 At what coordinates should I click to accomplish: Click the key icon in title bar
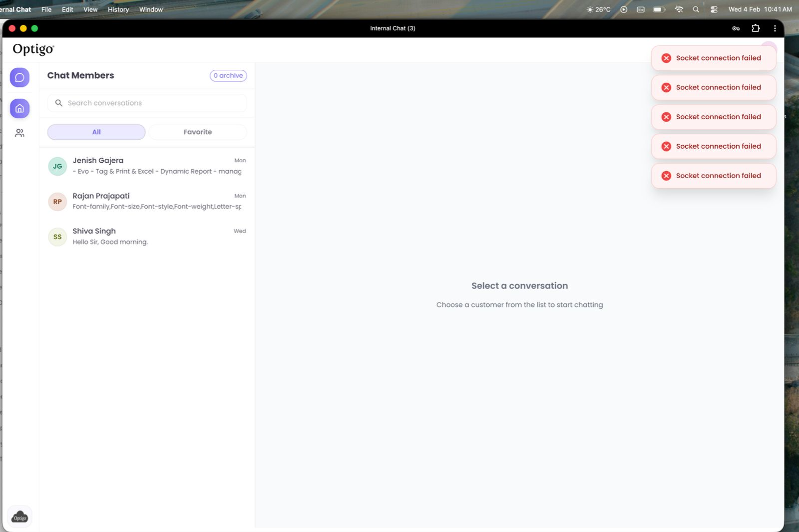pos(736,28)
